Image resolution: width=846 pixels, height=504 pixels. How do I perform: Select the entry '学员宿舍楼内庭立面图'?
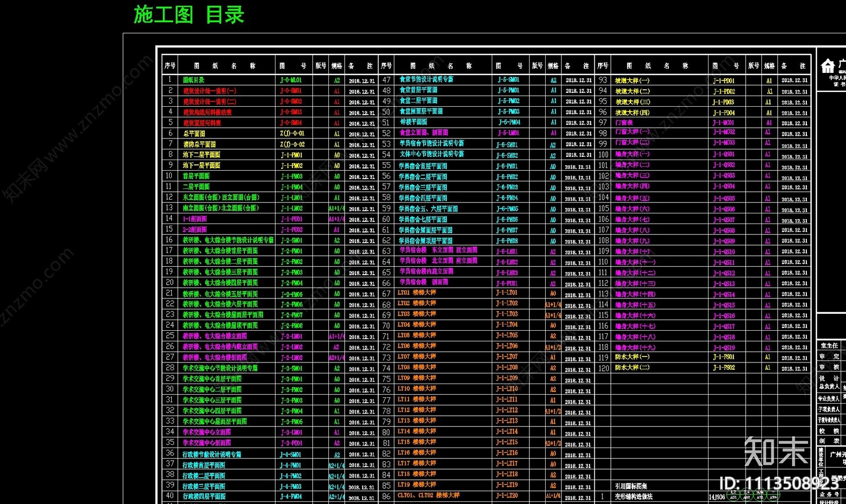426,271
